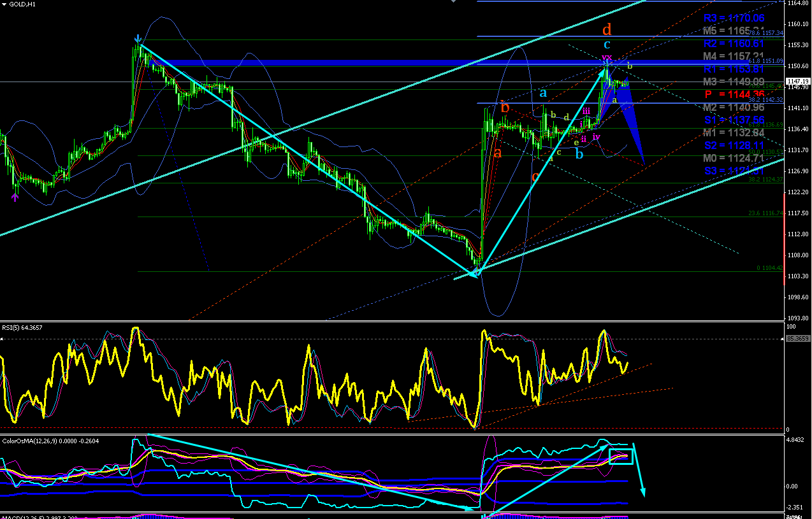Click the chart shift triangle marker at top
The image size is (812, 519).
point(454,2)
